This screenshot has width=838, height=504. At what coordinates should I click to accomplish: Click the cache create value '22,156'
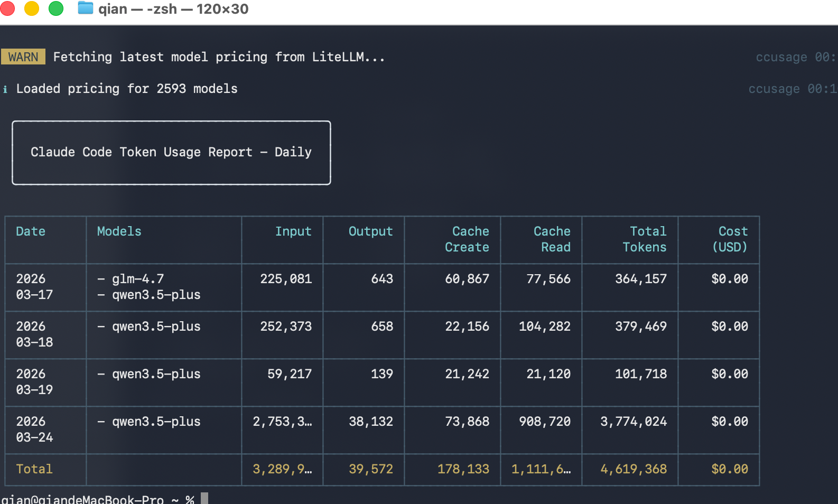click(x=467, y=326)
